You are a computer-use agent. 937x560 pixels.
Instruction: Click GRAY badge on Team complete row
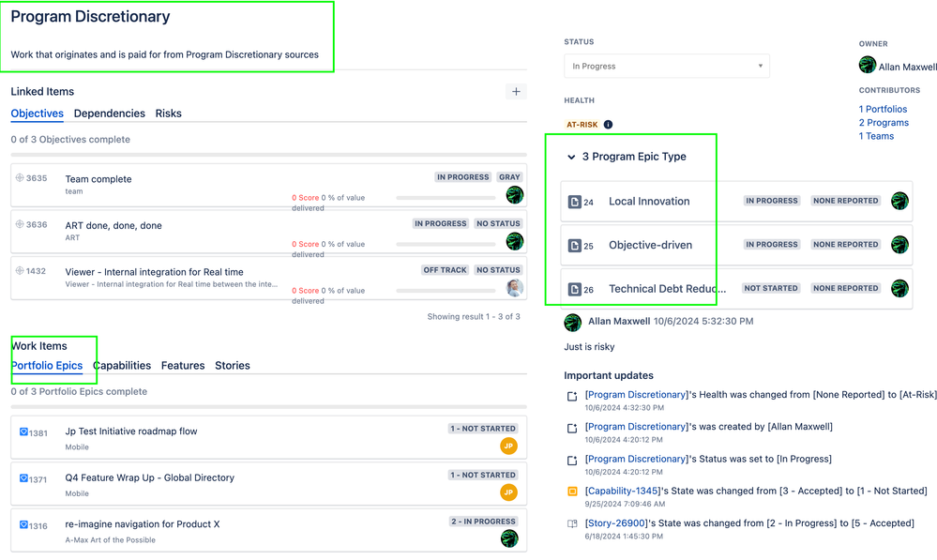pos(509,177)
